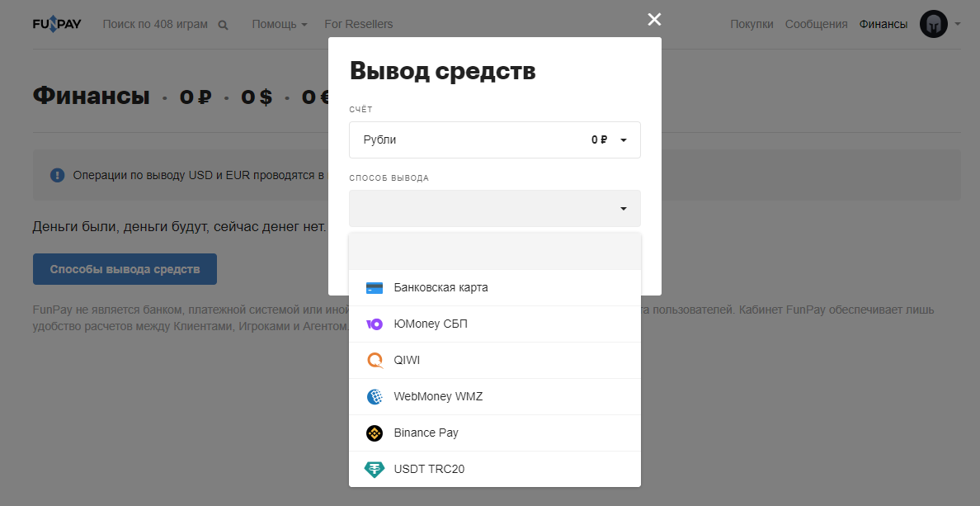Click the Способы вывода средств button
The height and width of the screenshot is (506, 980).
[125, 268]
